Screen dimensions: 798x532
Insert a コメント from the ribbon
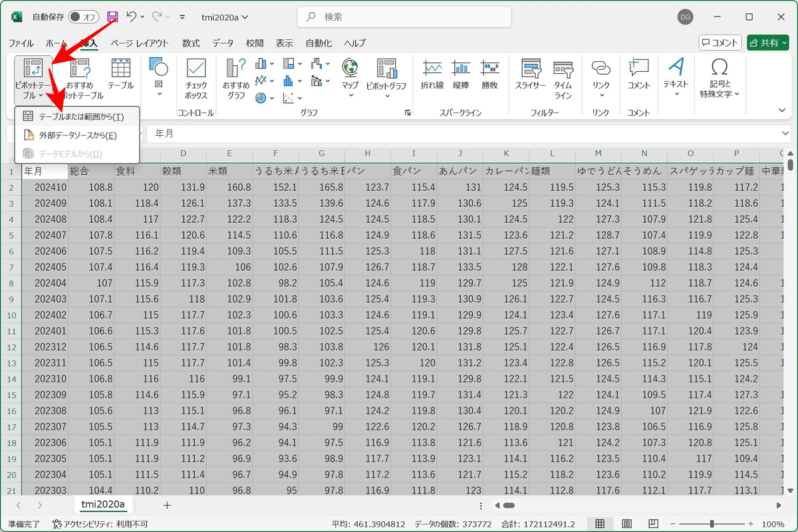639,74
